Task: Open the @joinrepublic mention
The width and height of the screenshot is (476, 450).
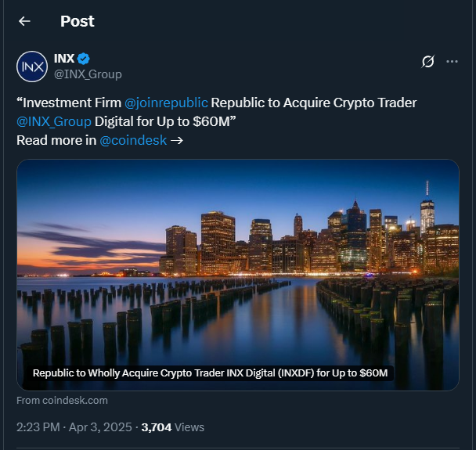Action: (166, 103)
